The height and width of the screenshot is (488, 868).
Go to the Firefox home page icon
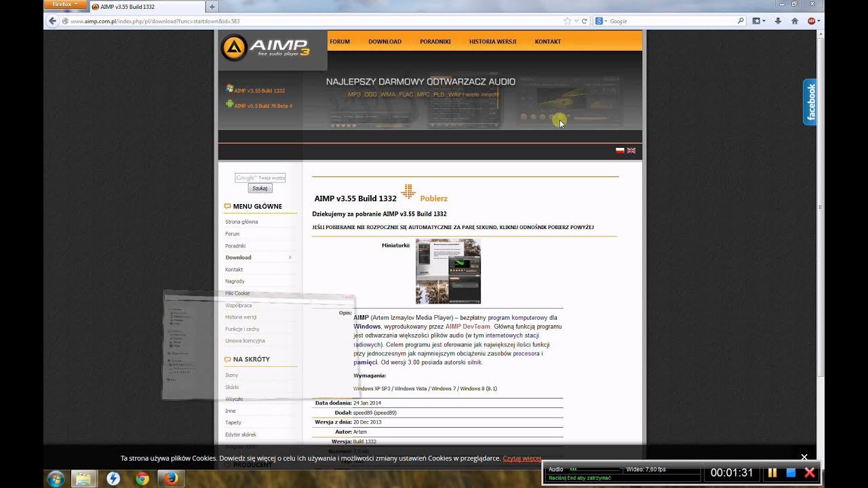tap(795, 21)
